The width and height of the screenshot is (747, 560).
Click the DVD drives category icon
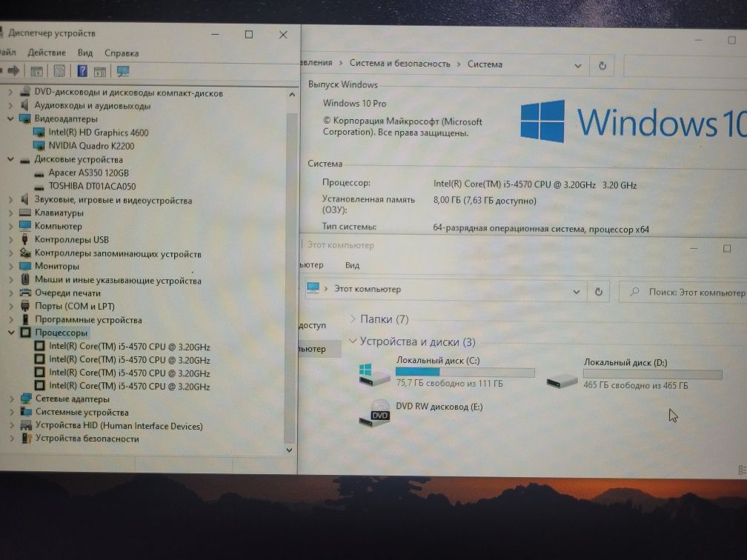[x=25, y=92]
